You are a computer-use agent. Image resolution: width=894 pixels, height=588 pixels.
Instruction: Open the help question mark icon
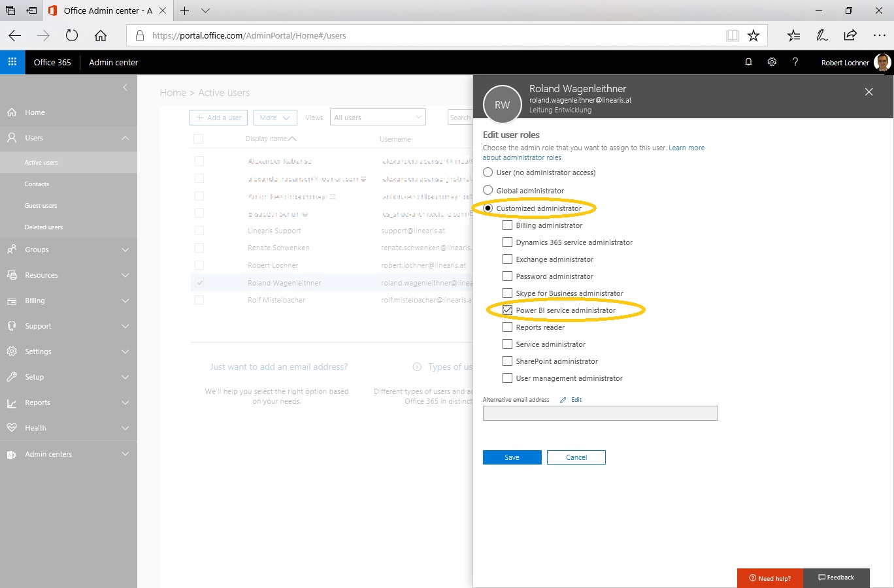click(x=795, y=62)
